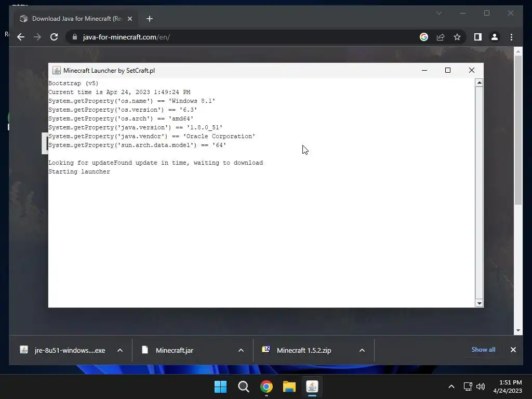Click the 'os.version' 6.3 line
The height and width of the screenshot is (399, 532).
tap(123, 110)
